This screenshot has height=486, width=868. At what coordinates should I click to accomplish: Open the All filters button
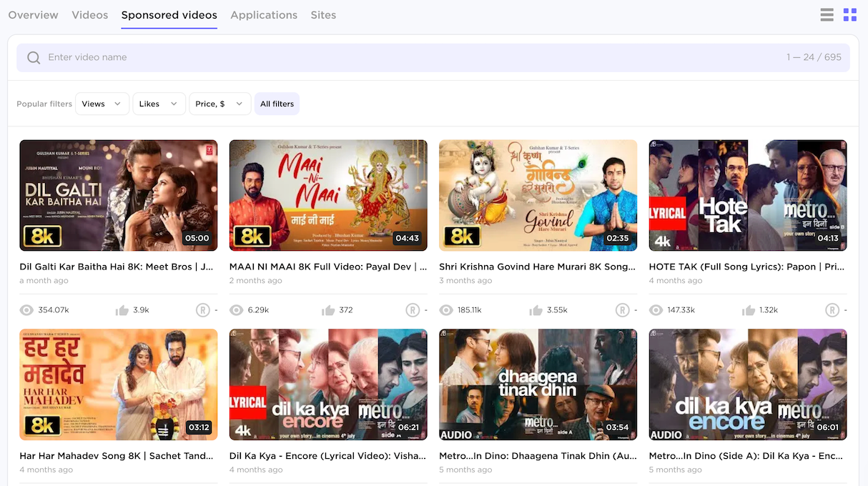pyautogui.click(x=277, y=104)
